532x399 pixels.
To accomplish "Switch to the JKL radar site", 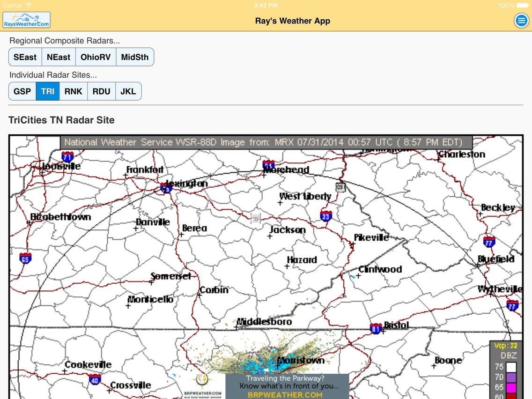I will point(128,91).
